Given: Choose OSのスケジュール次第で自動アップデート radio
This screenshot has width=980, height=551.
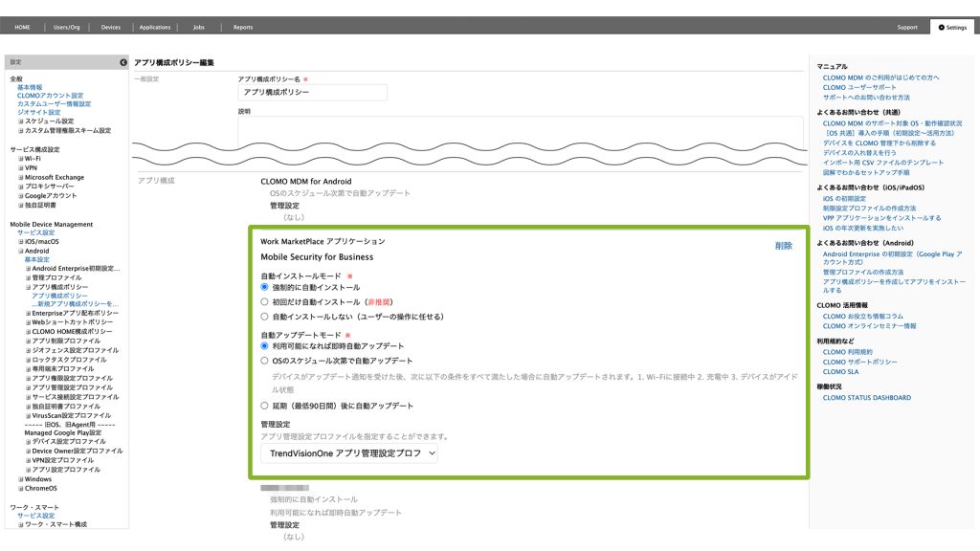Looking at the screenshot, I should [x=265, y=361].
